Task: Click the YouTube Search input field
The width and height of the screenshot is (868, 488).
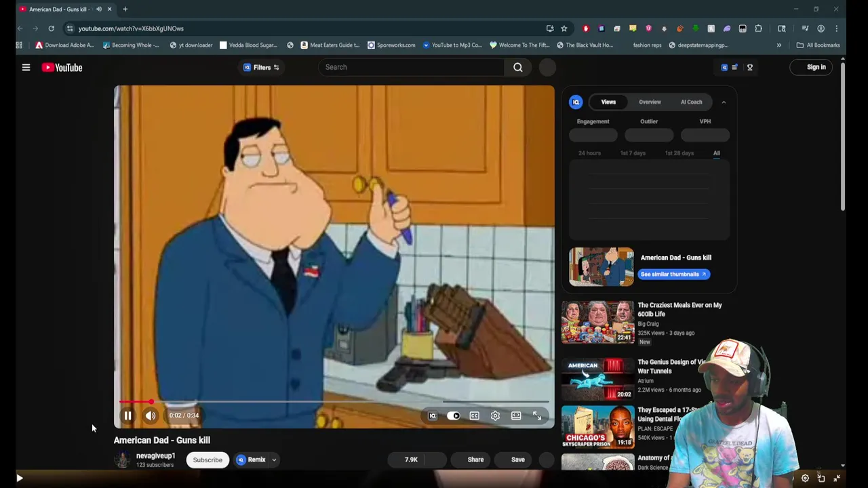Action: coord(412,67)
